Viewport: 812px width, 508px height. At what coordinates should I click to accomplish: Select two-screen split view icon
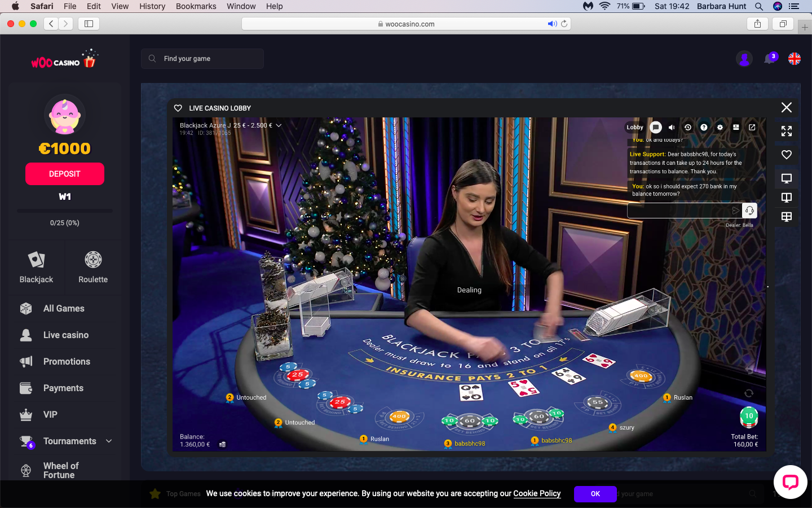(x=787, y=198)
